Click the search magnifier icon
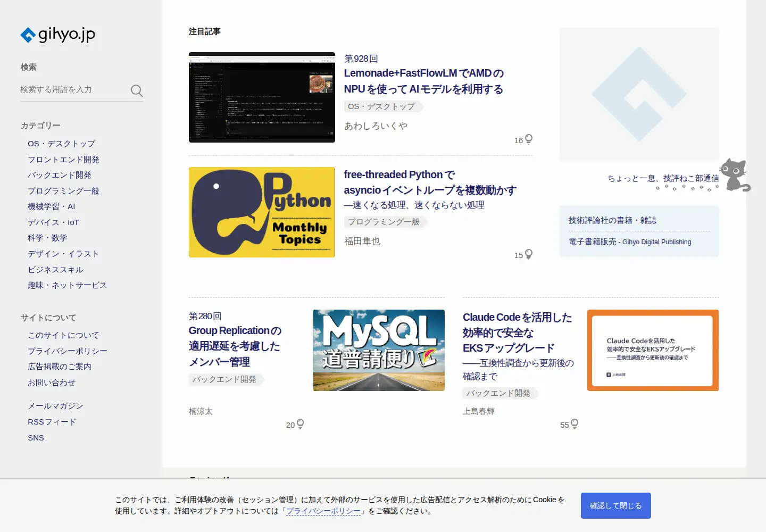The width and height of the screenshot is (766, 532). [137, 90]
